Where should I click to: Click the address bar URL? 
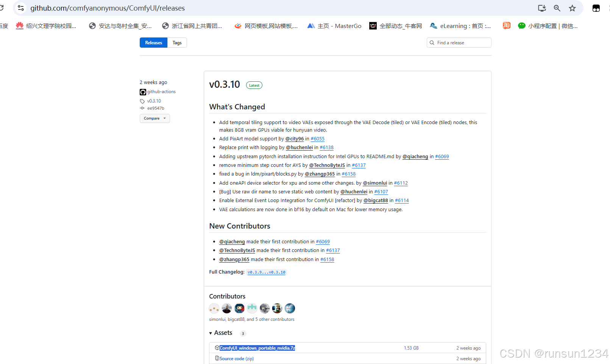point(108,8)
